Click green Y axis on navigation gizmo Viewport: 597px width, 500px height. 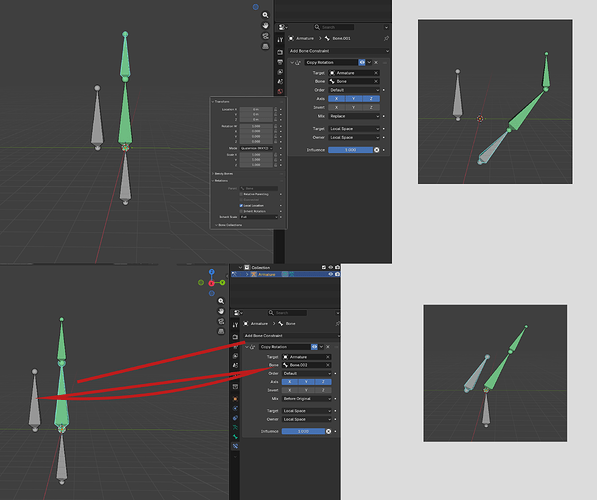[x=222, y=283]
